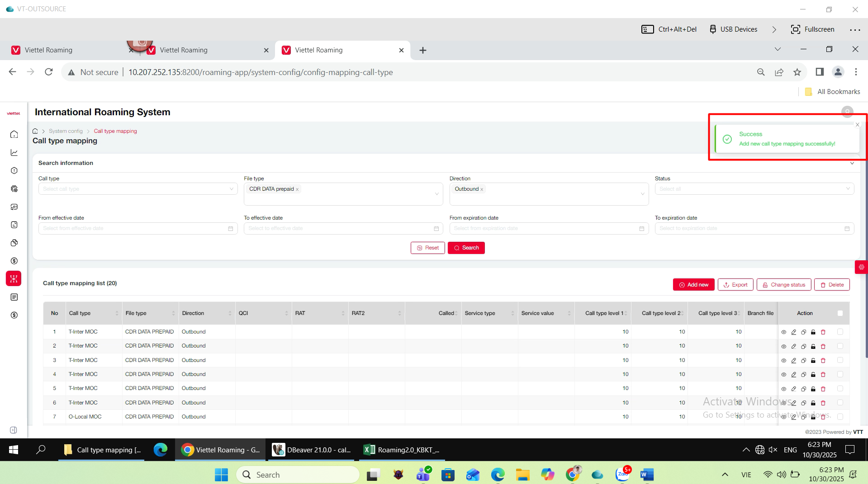Open the Call type dropdown

138,189
